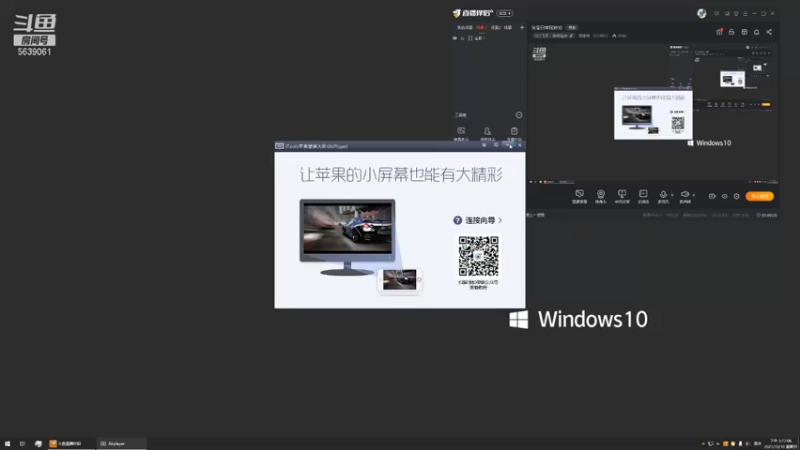Click the fullscreen icon in the source list

click(470, 38)
